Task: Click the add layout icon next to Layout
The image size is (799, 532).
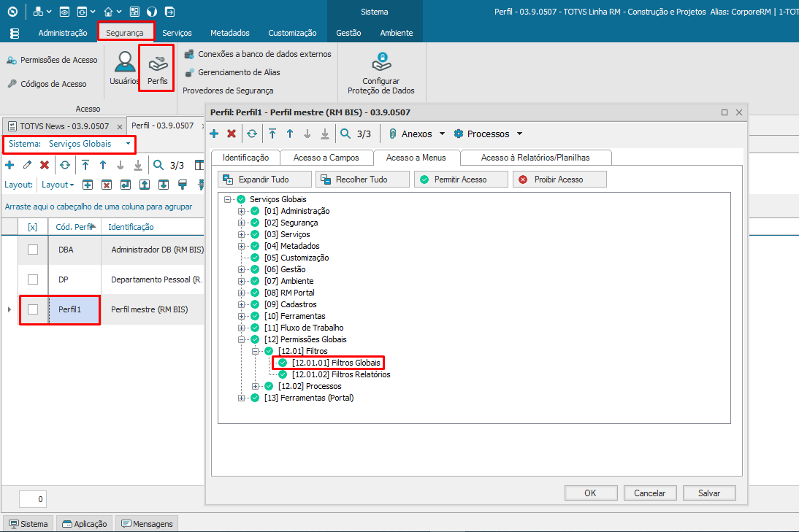Action: (88, 185)
